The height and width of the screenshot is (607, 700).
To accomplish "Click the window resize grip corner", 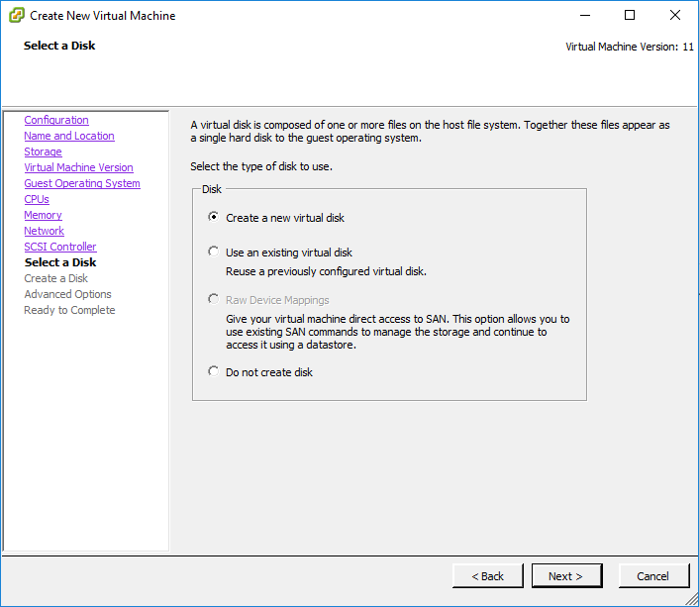I will 693,600.
